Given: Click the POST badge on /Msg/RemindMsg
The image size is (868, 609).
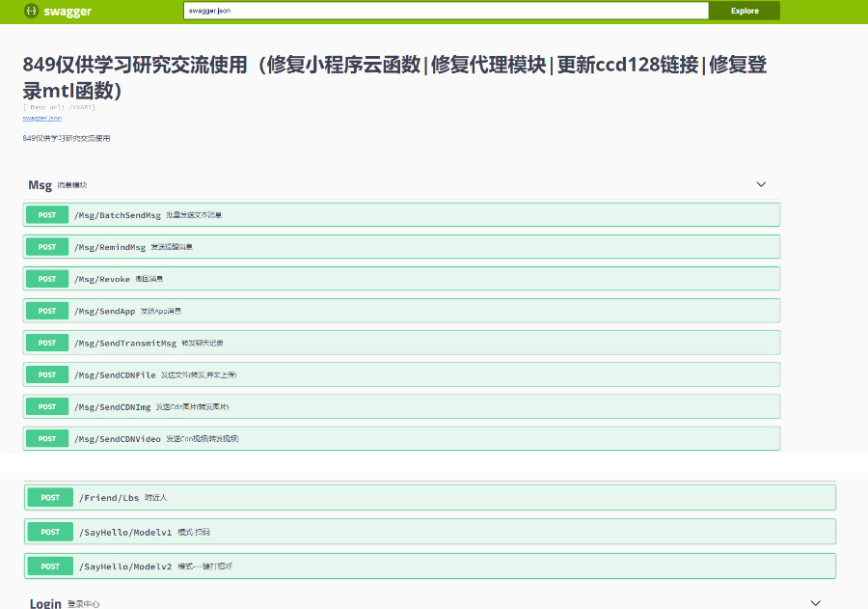Looking at the screenshot, I should click(x=46, y=246).
